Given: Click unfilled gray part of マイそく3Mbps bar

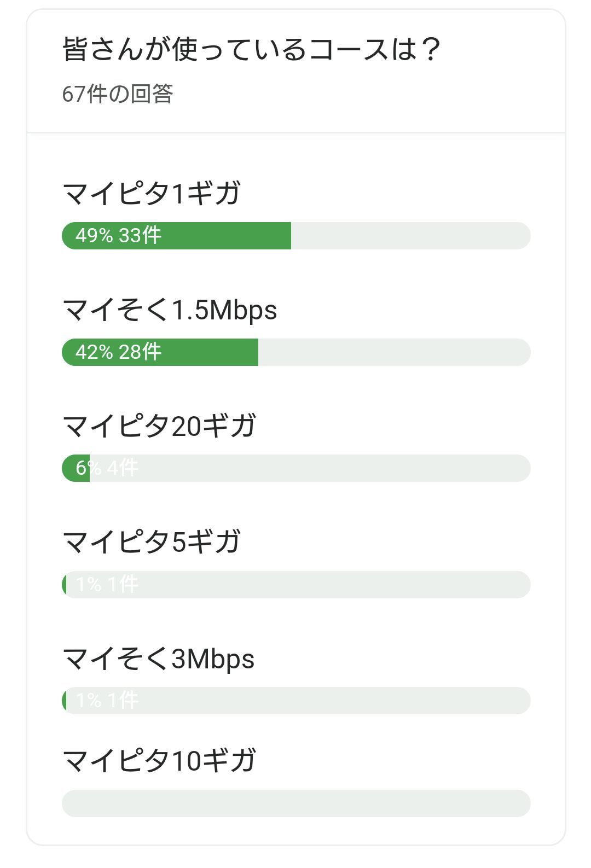Looking at the screenshot, I should [x=328, y=701].
